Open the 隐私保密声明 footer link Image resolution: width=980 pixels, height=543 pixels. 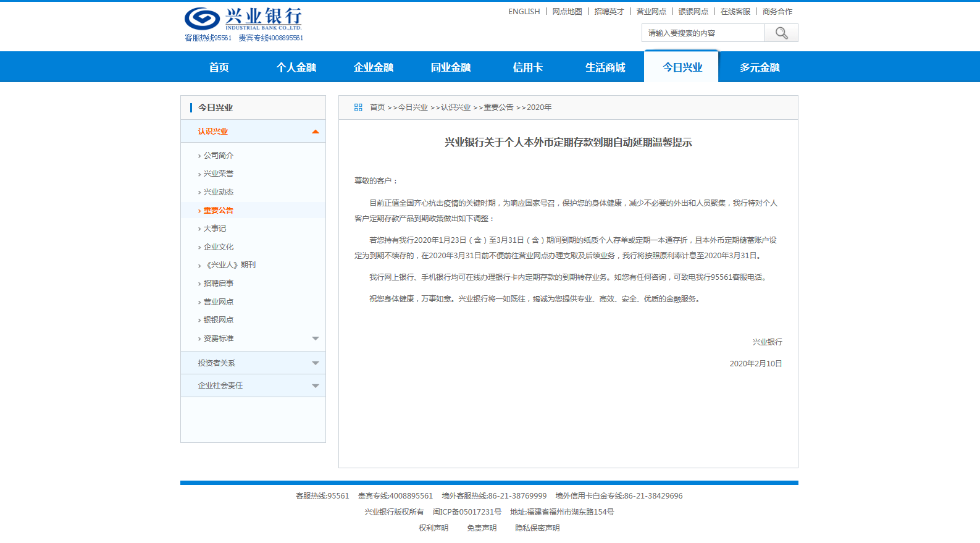(537, 528)
